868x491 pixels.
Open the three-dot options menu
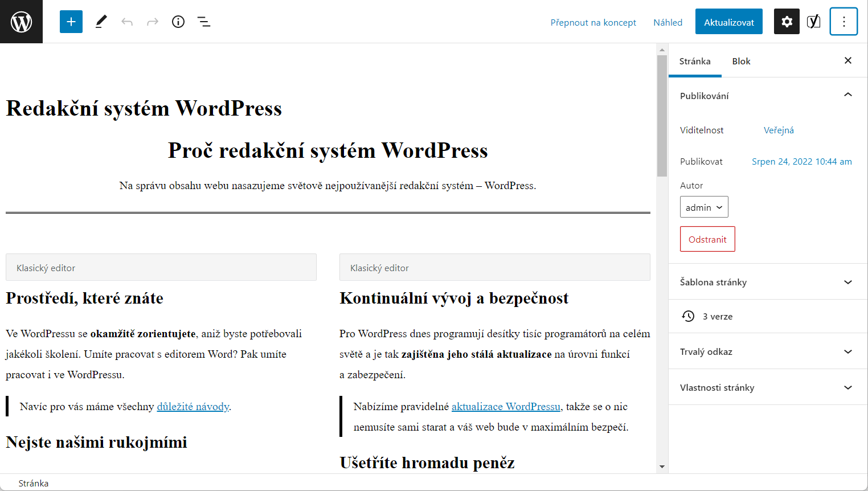coord(844,22)
